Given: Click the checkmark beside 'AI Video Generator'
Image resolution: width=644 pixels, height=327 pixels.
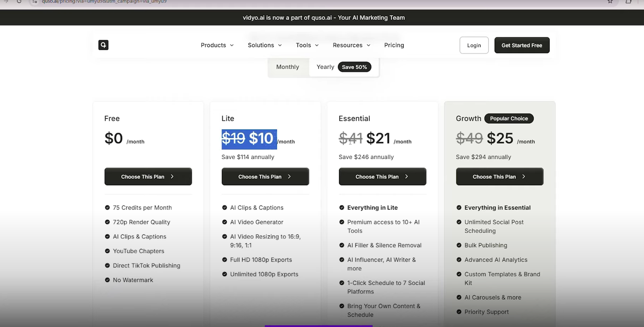Looking at the screenshot, I should (225, 222).
